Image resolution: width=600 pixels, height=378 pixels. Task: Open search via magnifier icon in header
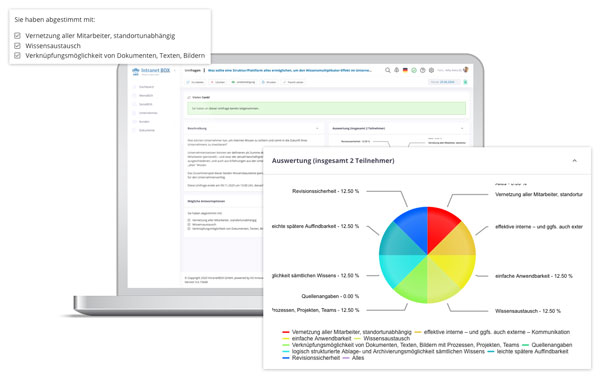[x=388, y=70]
